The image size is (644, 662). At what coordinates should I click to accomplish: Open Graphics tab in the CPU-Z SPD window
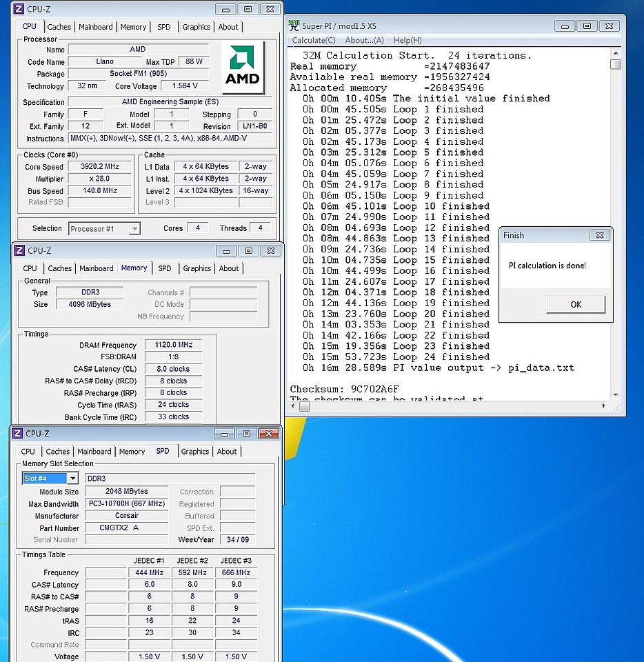click(195, 452)
